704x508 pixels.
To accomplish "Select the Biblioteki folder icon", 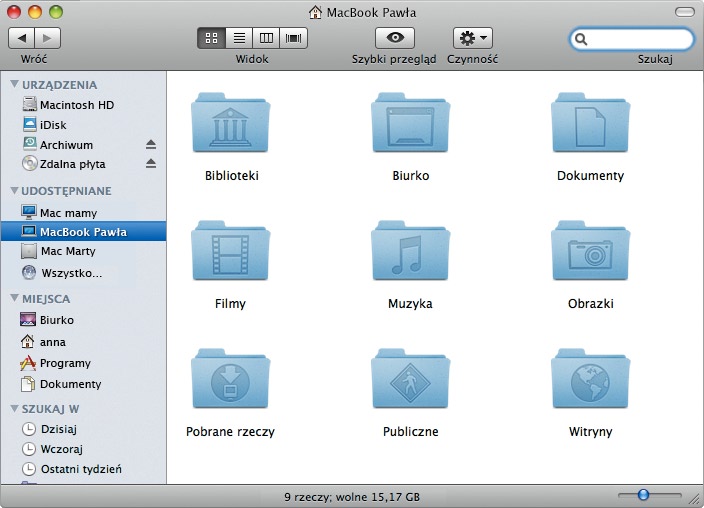I will click(231, 122).
